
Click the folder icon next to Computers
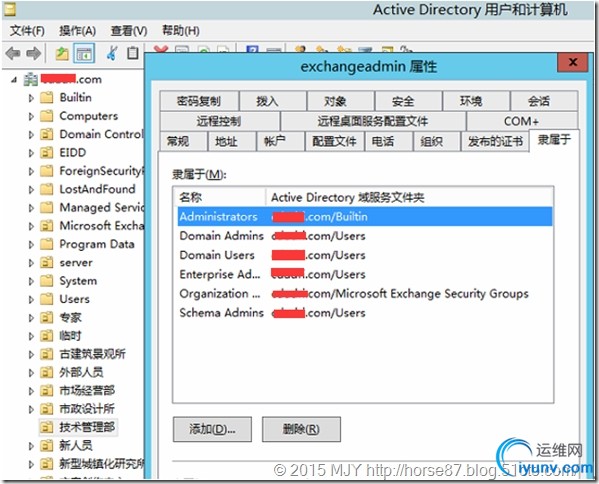point(47,116)
